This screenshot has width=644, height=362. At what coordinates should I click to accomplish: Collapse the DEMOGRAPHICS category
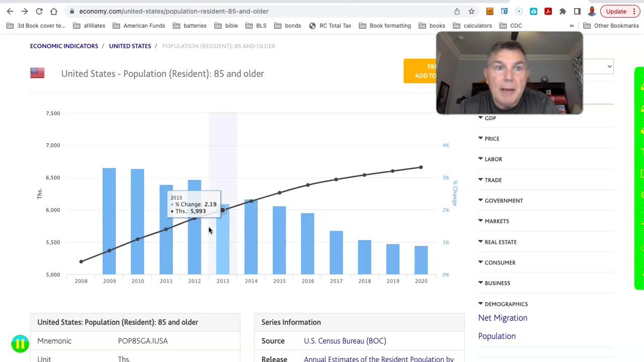[x=503, y=304]
